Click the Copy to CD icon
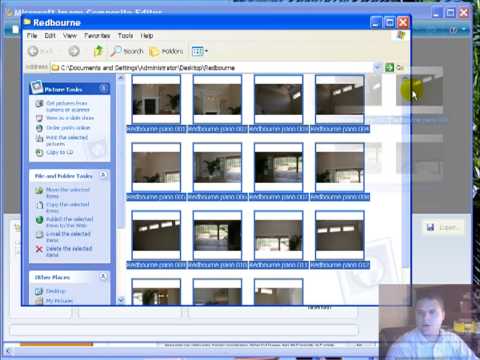Viewport: 480px width, 360px height. [x=39, y=152]
